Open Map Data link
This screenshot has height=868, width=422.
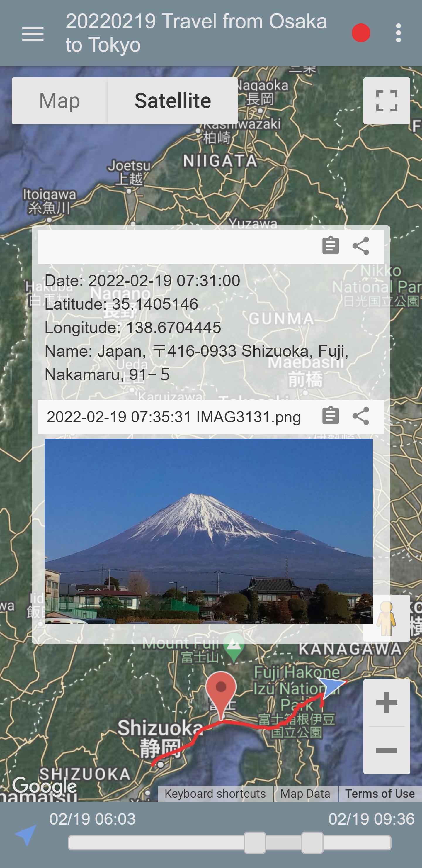(x=305, y=794)
